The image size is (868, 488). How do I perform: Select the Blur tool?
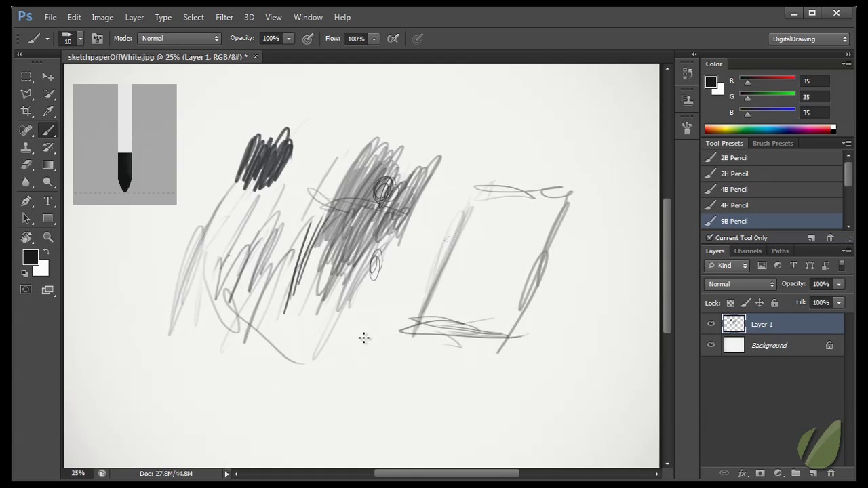[26, 182]
